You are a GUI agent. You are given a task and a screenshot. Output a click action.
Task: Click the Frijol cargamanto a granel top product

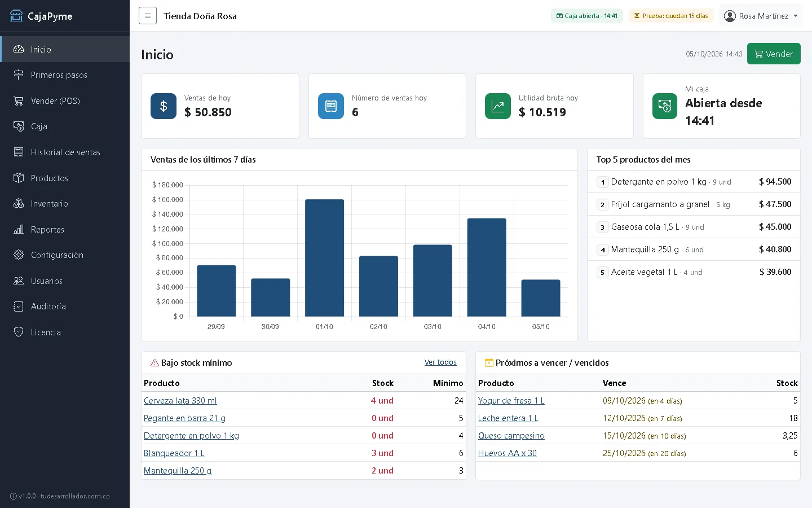pos(694,204)
